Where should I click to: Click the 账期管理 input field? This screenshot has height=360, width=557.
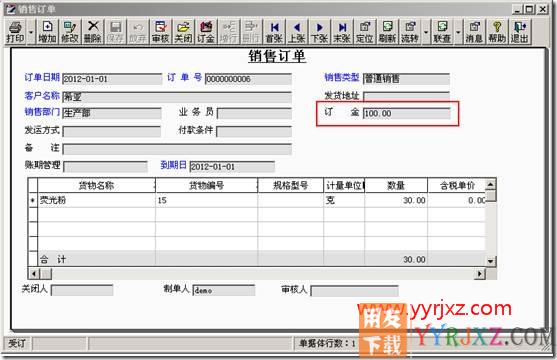(x=105, y=166)
